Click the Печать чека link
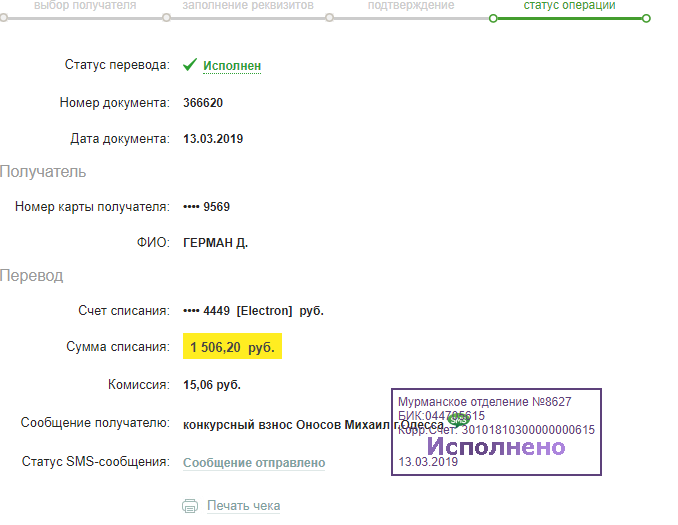 (243, 506)
